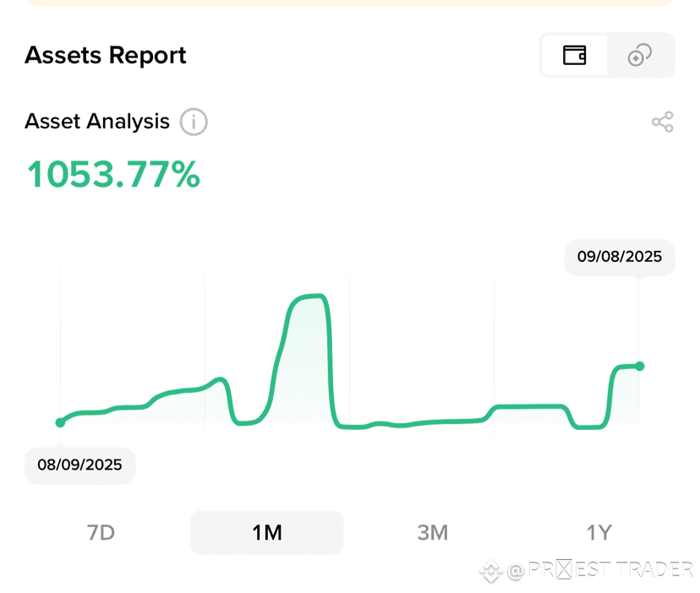
Task: Select the chart end point dot
Action: (x=640, y=366)
